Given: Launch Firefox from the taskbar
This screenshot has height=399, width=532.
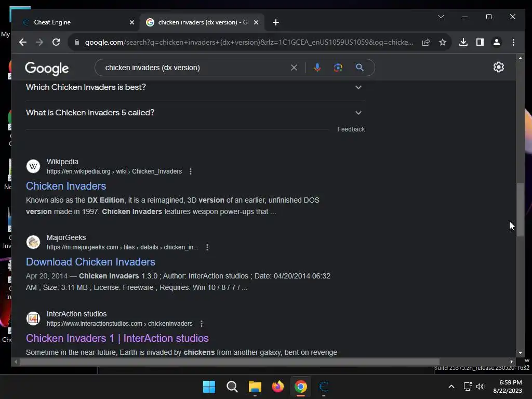Looking at the screenshot, I should coord(277,387).
